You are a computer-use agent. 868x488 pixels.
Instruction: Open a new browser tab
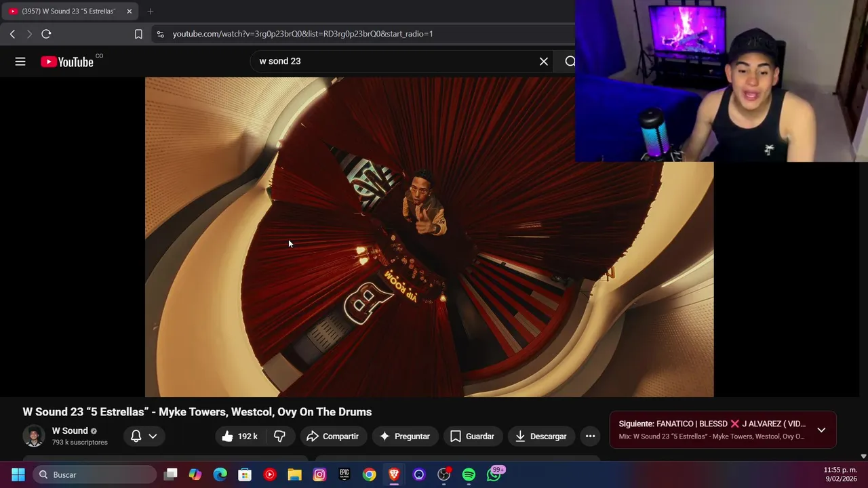(x=151, y=11)
